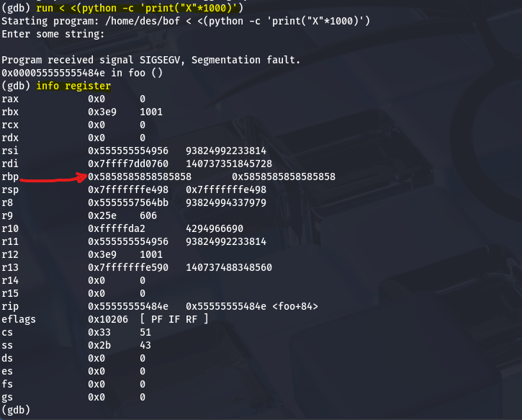Click the ss decimal value 43
Viewport: 522px width, 420px height.
point(145,345)
